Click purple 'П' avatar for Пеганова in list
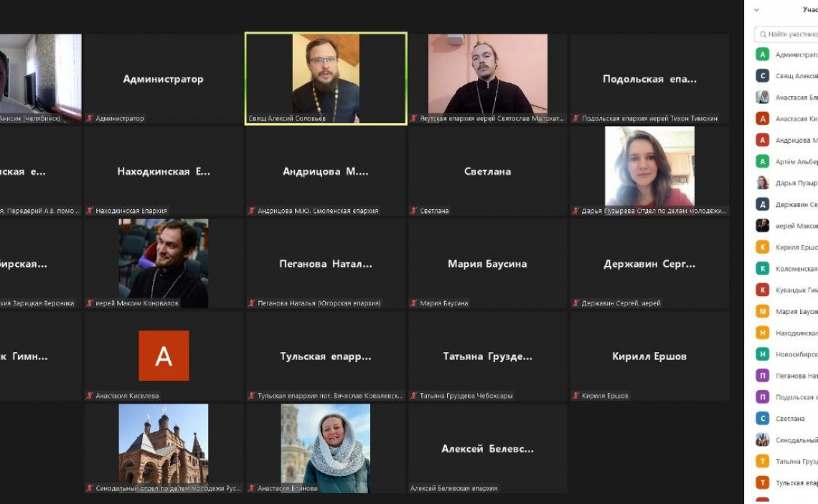The width and height of the screenshot is (818, 504). [762, 376]
